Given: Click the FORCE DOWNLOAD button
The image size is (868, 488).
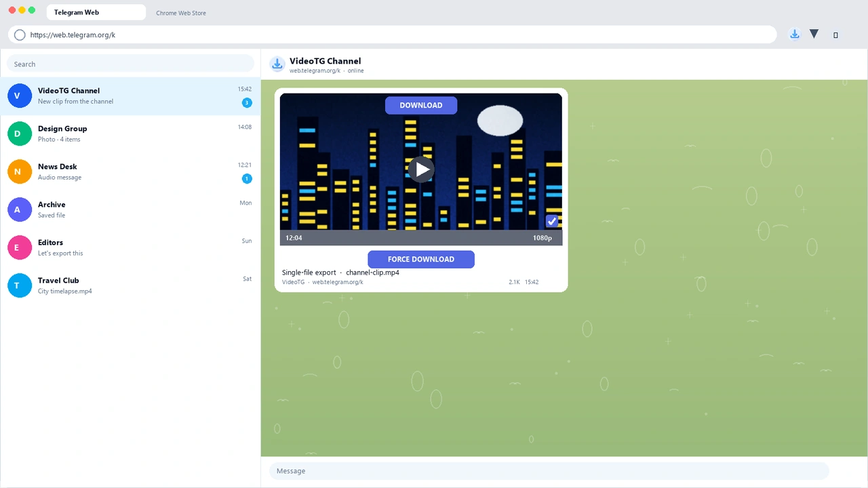Looking at the screenshot, I should (x=421, y=259).
